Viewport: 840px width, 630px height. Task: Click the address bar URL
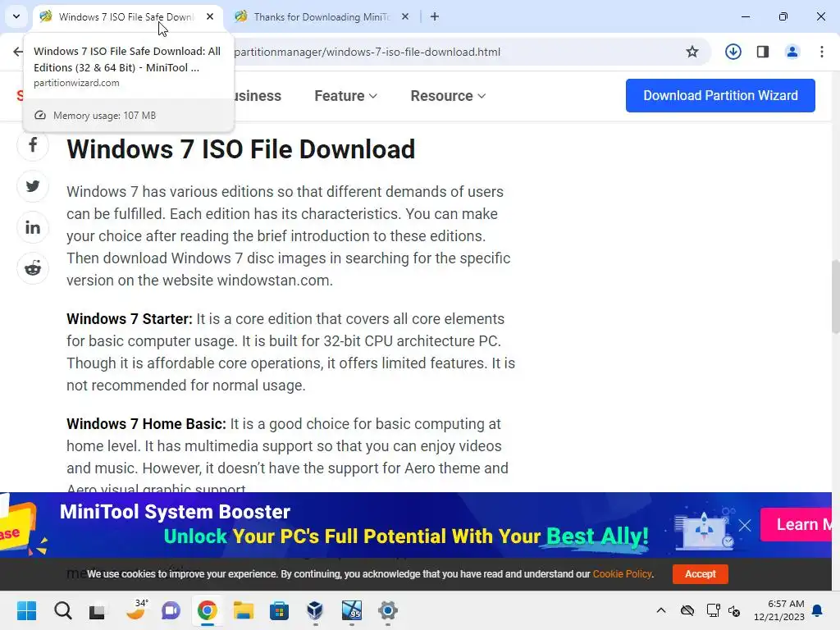tap(367, 52)
